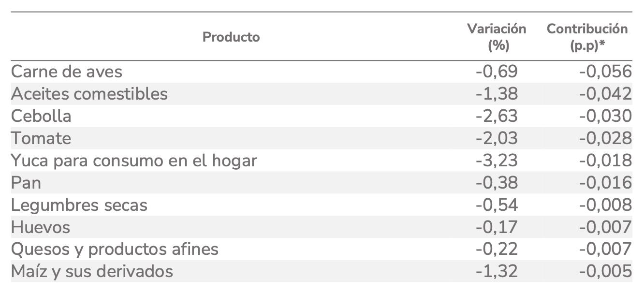Select the -0,005 contribution value
644x294 pixels.
pyautogui.click(x=605, y=271)
